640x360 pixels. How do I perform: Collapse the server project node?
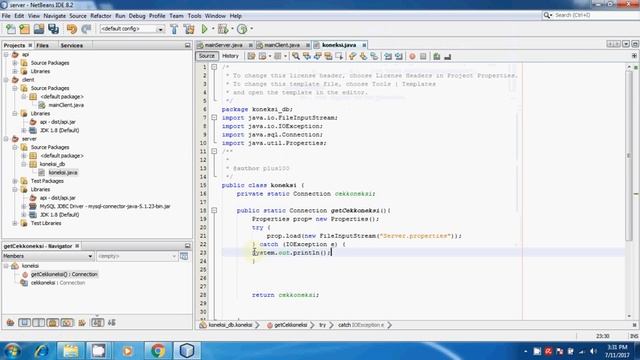click(6, 139)
